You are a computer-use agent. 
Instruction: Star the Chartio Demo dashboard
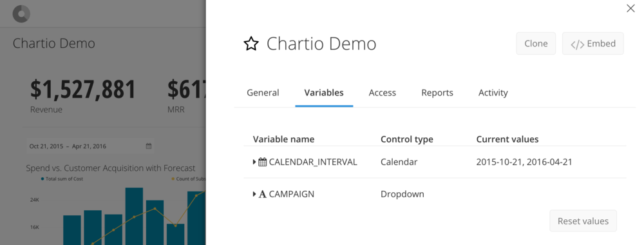pyautogui.click(x=251, y=44)
